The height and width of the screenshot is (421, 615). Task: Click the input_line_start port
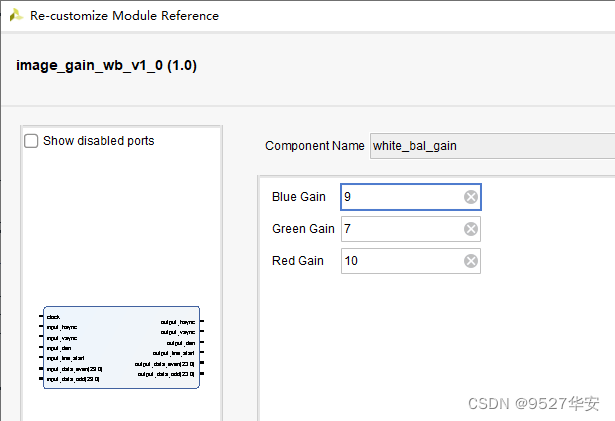click(65, 358)
